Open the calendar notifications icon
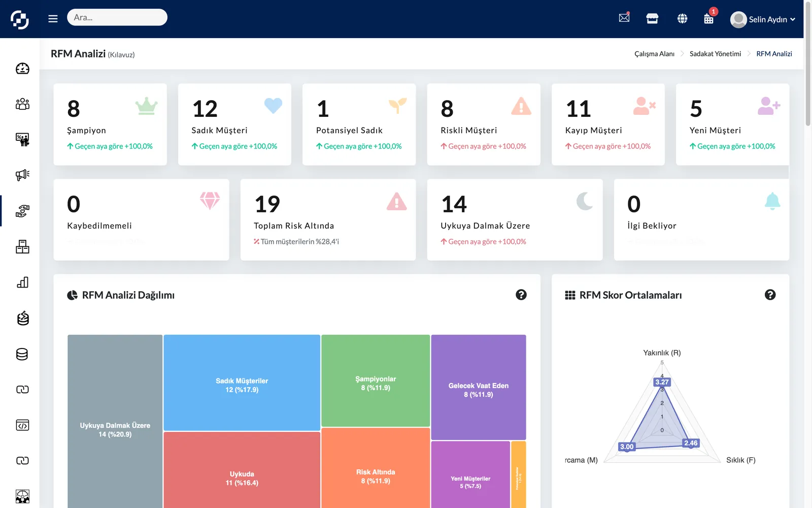The height and width of the screenshot is (508, 812). point(709,19)
